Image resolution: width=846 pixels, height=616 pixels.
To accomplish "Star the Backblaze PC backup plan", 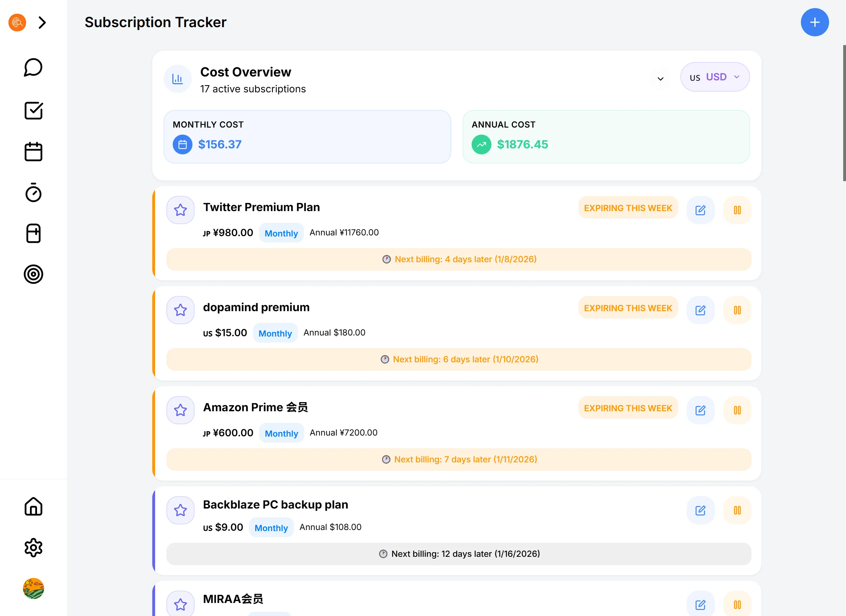I will click(x=180, y=510).
